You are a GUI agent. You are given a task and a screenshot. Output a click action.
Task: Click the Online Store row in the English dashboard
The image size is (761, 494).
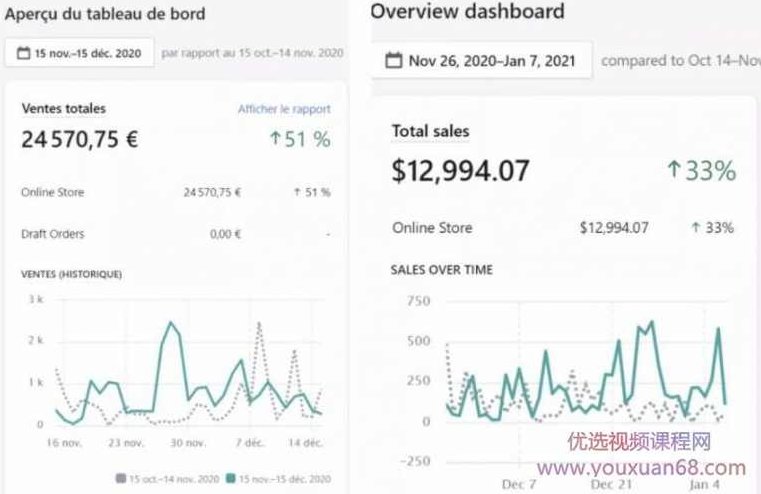pos(563,228)
